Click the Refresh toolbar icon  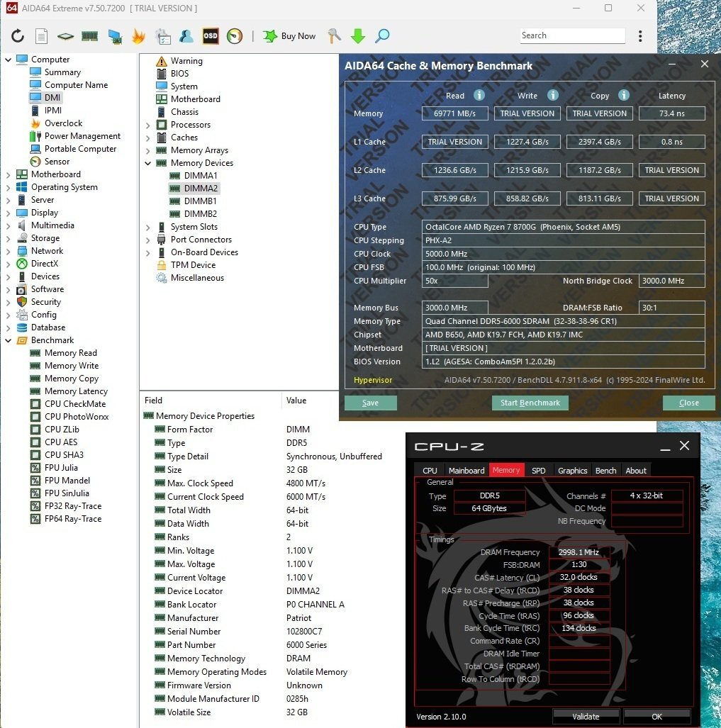[x=18, y=35]
